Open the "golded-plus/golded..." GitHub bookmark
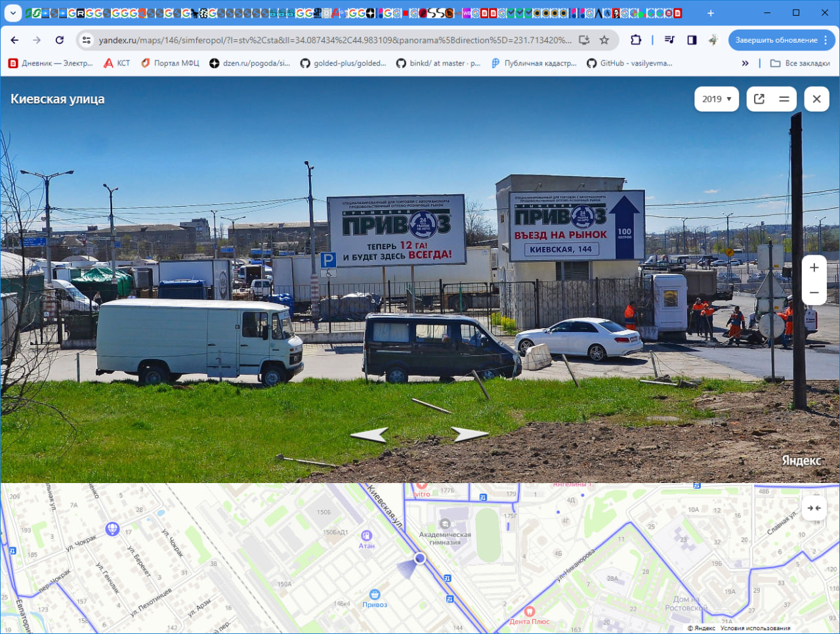This screenshot has width=840, height=634. [x=343, y=63]
